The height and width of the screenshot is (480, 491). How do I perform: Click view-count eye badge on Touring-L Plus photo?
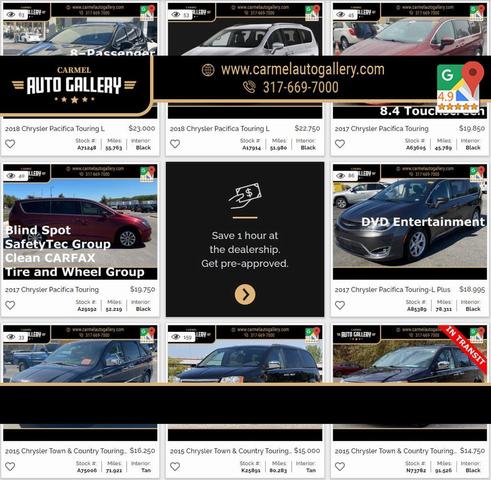point(345,176)
